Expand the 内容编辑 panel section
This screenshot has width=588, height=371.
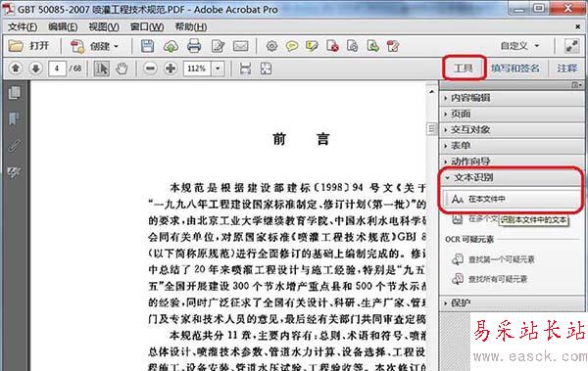click(x=512, y=98)
